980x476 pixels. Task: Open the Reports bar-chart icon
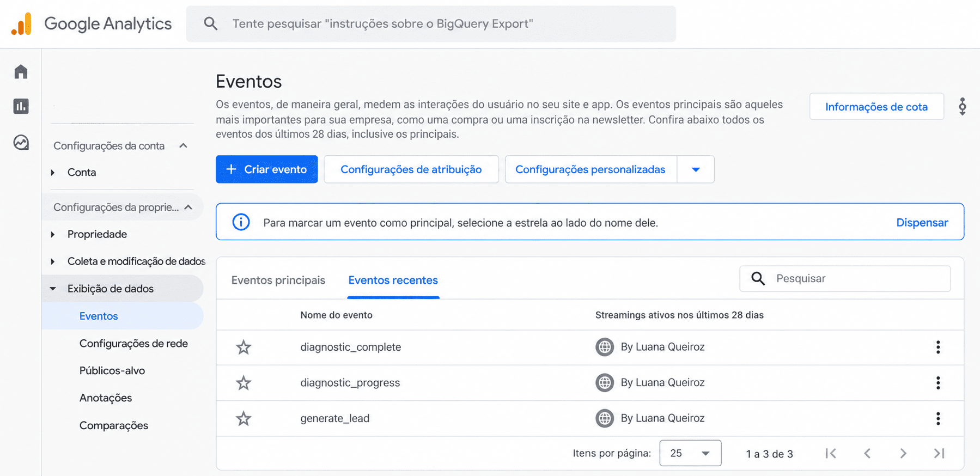(21, 106)
